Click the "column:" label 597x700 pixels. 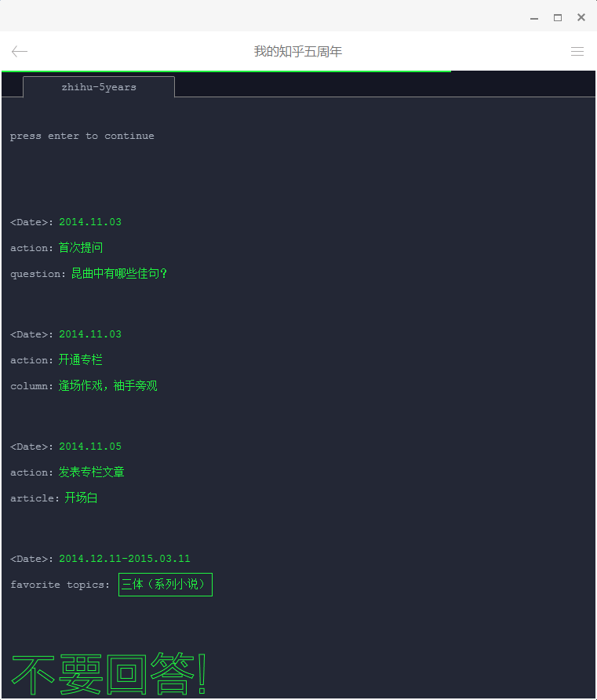[x=31, y=386]
